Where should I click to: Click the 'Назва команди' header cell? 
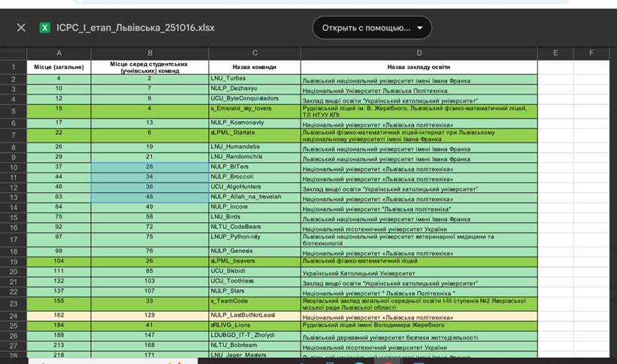click(255, 67)
